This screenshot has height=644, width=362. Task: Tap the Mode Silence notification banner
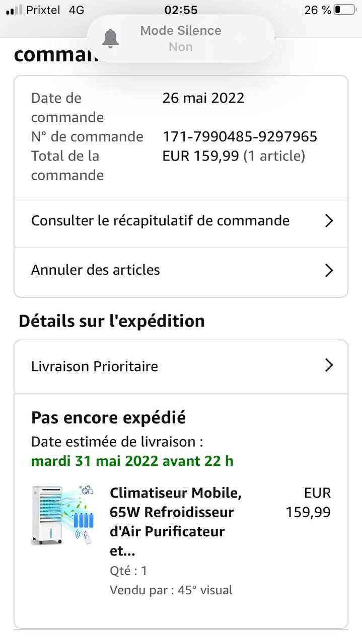point(181,39)
